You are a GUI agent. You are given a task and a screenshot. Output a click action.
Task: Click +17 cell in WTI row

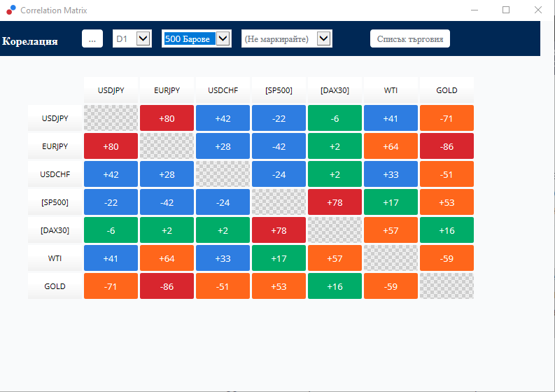(279, 258)
